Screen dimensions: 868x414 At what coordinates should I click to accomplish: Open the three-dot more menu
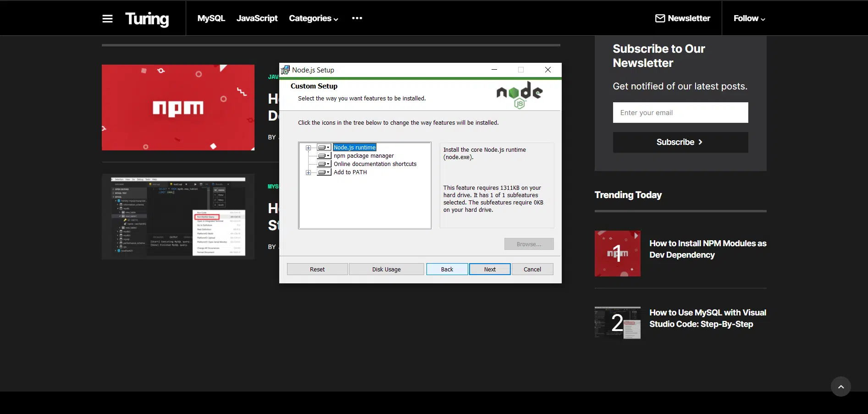[357, 18]
